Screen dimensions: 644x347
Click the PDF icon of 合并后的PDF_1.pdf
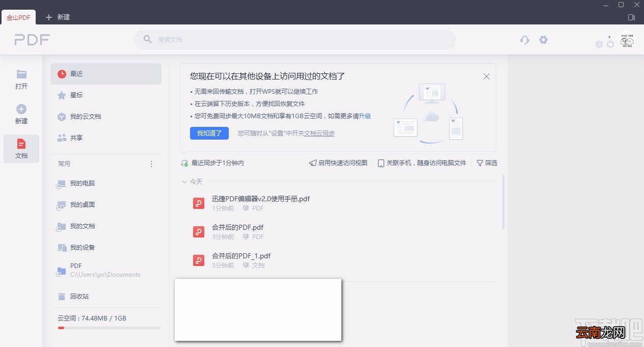coord(199,260)
